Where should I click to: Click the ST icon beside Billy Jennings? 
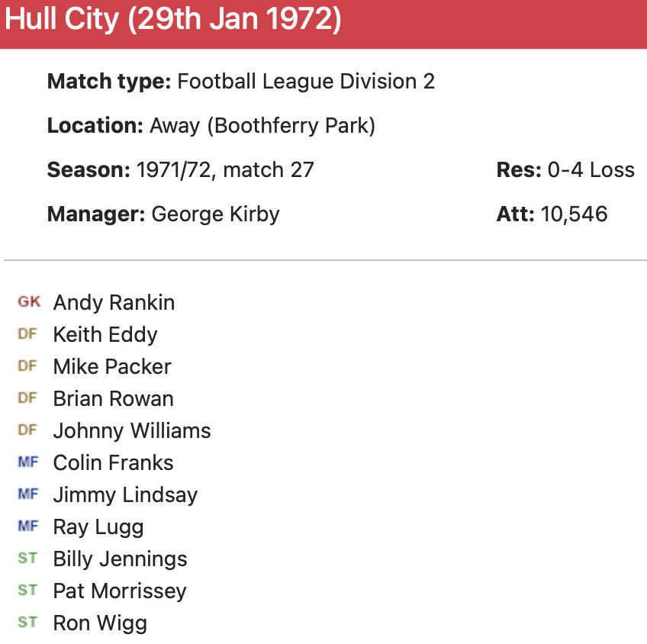[x=27, y=559]
